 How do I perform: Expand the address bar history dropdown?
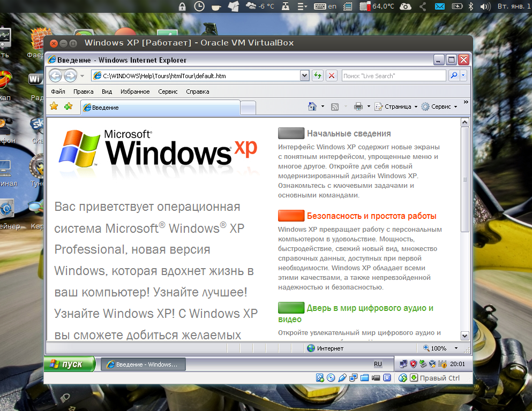[305, 75]
